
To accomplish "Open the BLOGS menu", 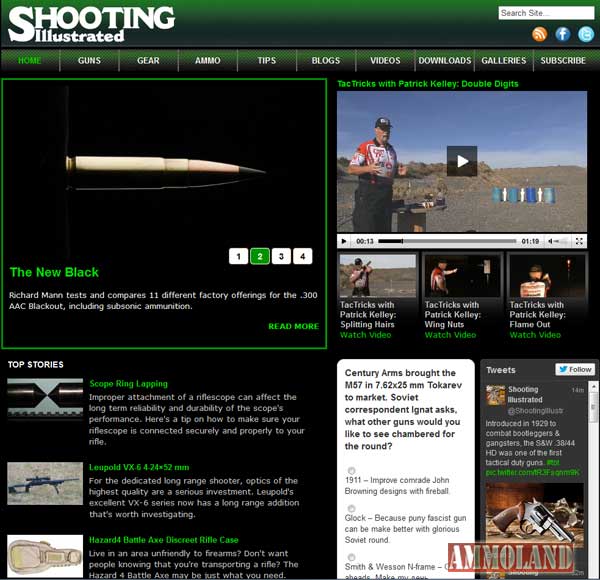I will pos(326,60).
